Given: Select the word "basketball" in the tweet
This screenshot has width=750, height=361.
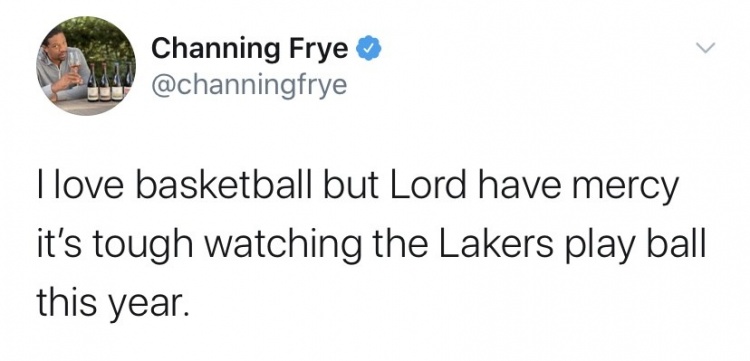Looking at the screenshot, I should coord(227,186).
